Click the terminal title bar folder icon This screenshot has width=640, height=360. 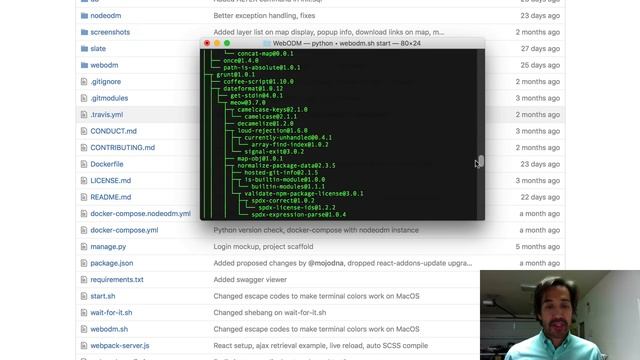[x=267, y=43]
